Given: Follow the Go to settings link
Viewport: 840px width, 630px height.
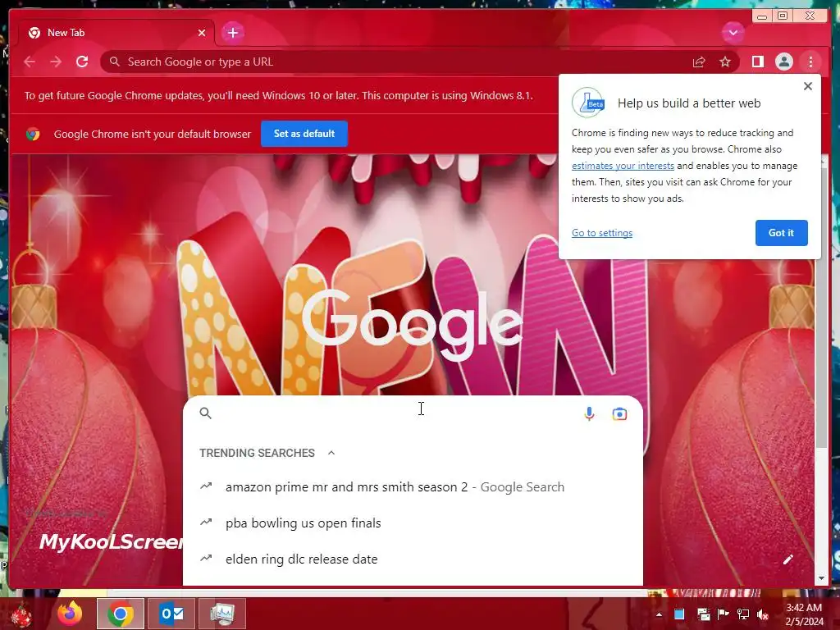Looking at the screenshot, I should pos(602,233).
